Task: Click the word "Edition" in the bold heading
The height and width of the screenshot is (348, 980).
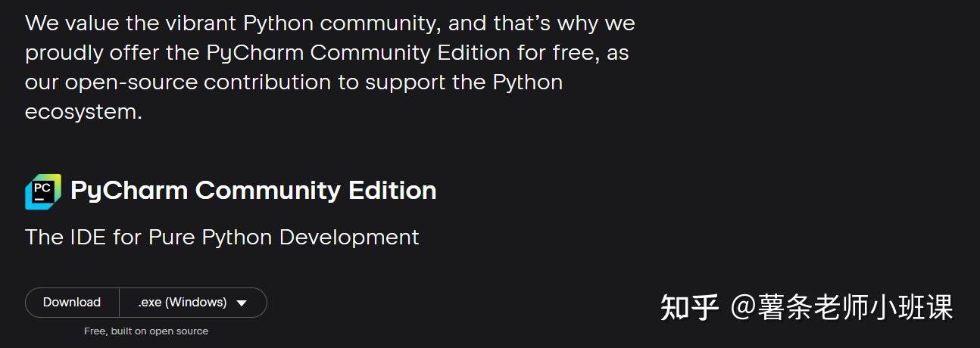Action: (x=392, y=191)
